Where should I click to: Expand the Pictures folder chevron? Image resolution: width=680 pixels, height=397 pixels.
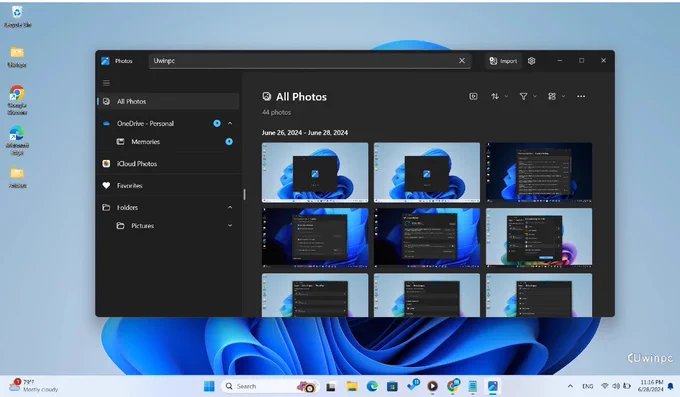click(230, 226)
